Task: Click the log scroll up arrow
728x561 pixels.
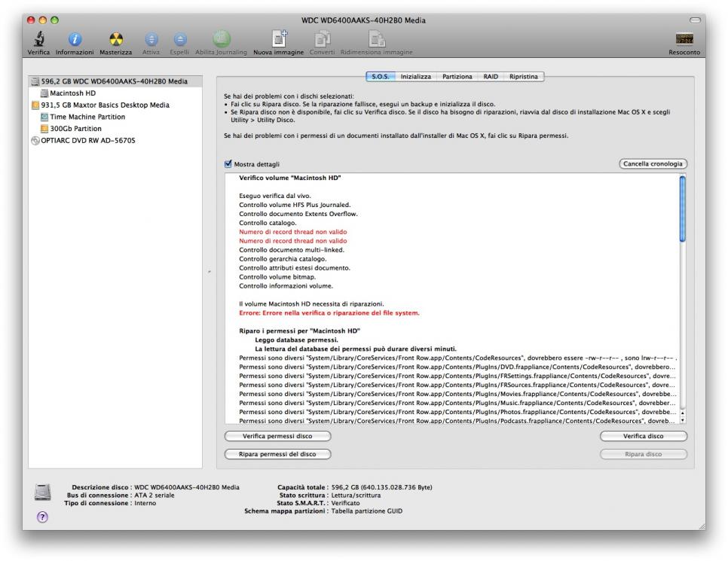Action: [683, 413]
